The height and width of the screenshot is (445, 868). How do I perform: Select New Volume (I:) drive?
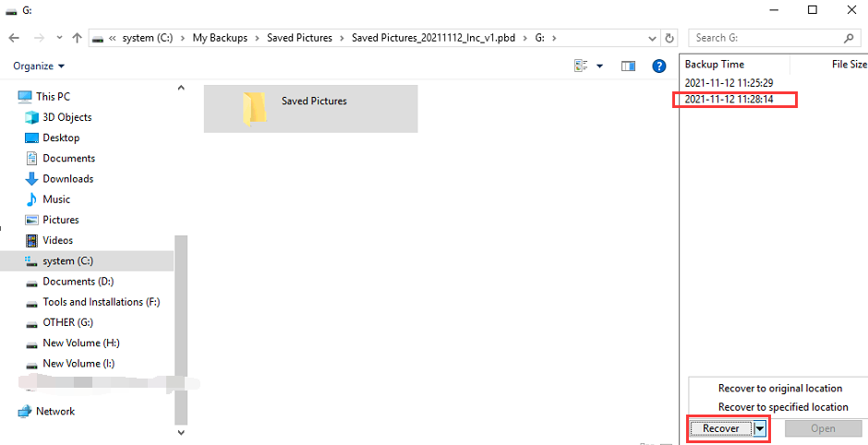pyautogui.click(x=78, y=363)
